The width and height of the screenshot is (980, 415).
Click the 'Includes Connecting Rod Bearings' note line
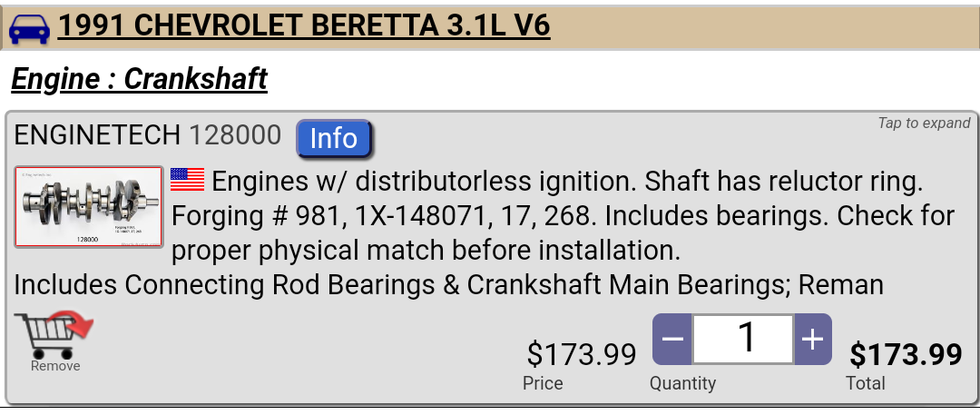tap(448, 285)
